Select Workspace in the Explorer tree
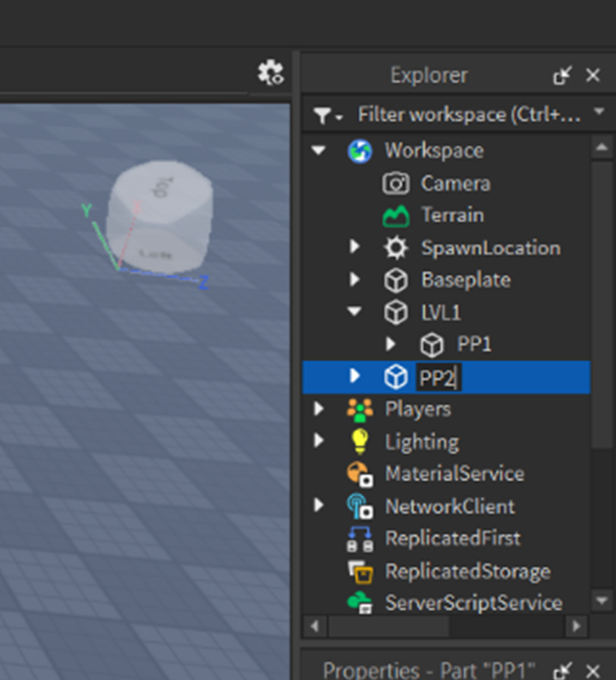 click(x=434, y=151)
